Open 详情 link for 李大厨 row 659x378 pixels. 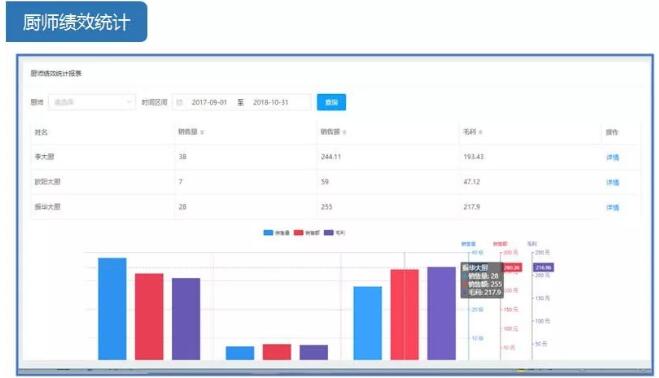pos(612,157)
